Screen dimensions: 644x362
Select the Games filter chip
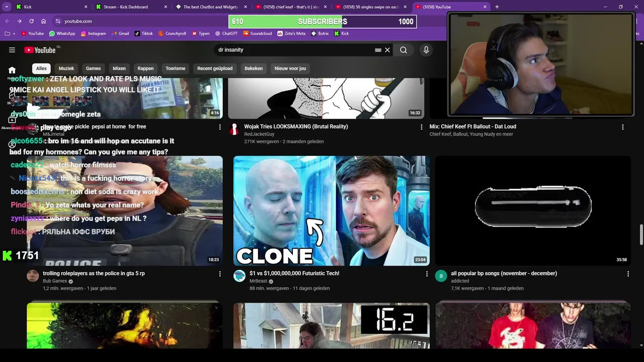pos(93,68)
